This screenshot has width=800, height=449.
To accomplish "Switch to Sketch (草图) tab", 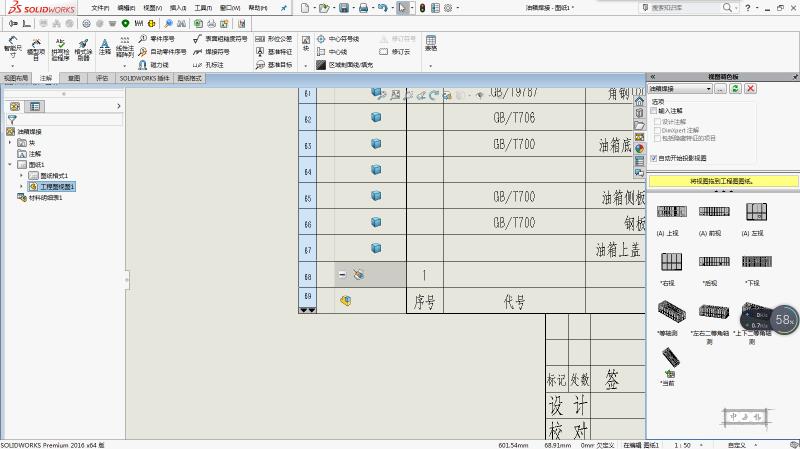I will point(74,78).
